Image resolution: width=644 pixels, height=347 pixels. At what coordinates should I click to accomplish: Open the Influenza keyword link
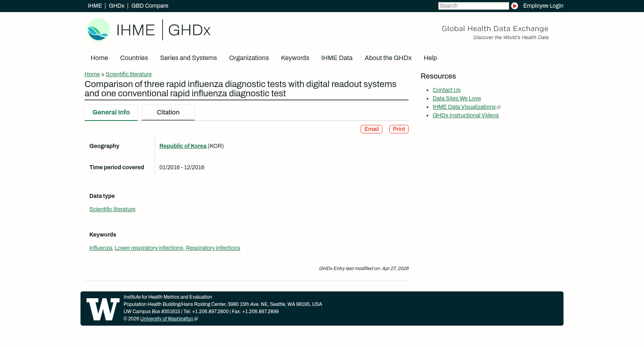tap(101, 248)
